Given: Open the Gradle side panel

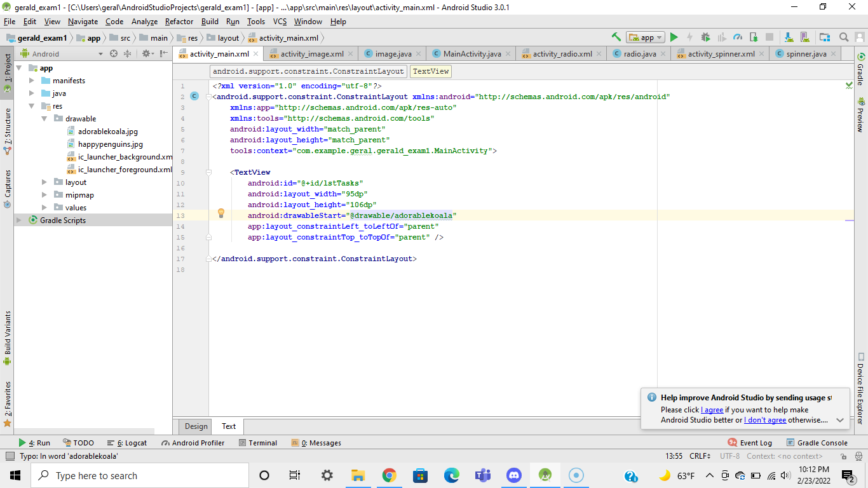Looking at the screenshot, I should [x=860, y=71].
